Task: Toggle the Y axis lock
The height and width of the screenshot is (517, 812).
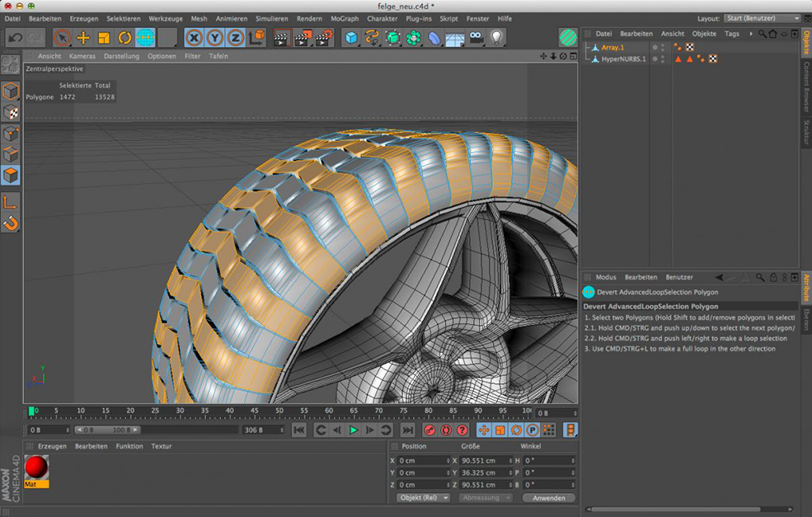Action: coord(215,37)
